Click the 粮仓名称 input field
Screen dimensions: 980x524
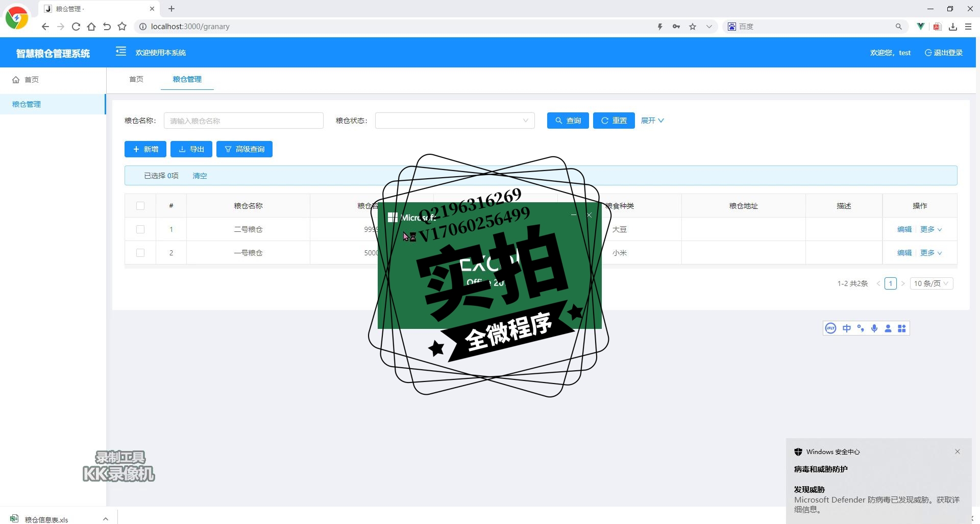[x=243, y=121]
